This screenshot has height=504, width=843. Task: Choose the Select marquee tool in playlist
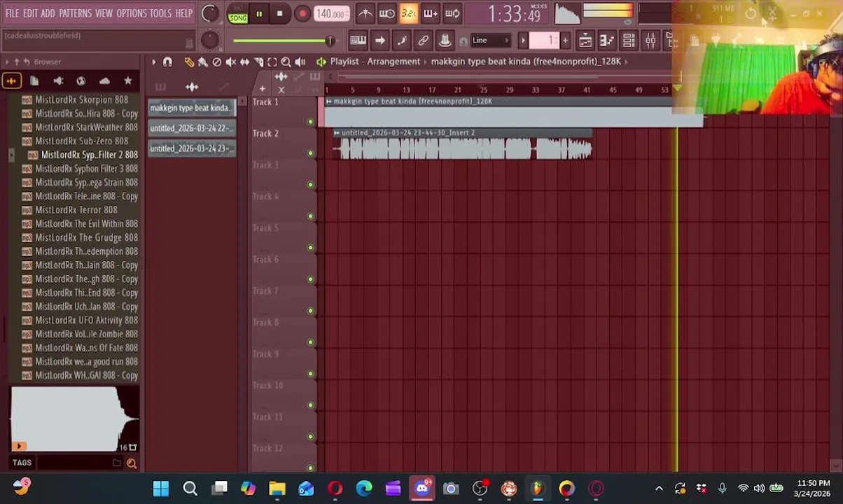[272, 62]
